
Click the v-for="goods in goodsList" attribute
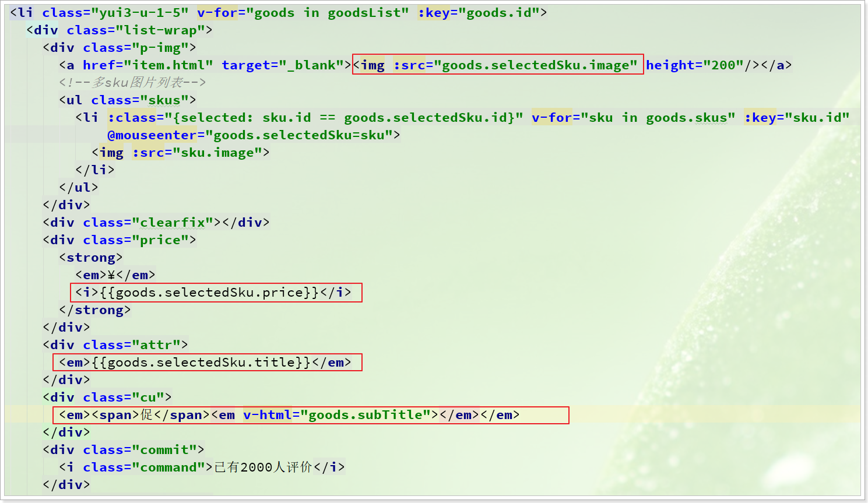click(x=303, y=13)
